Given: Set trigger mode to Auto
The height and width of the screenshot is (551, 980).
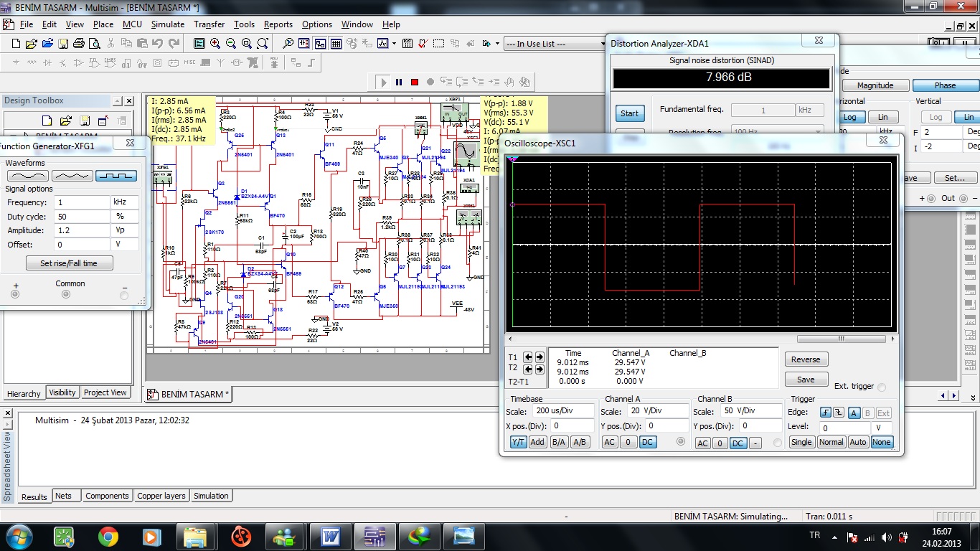Looking at the screenshot, I should (857, 442).
